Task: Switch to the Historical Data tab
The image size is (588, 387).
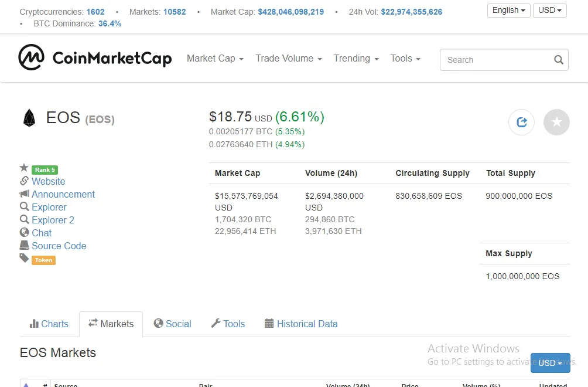Action: [x=301, y=324]
